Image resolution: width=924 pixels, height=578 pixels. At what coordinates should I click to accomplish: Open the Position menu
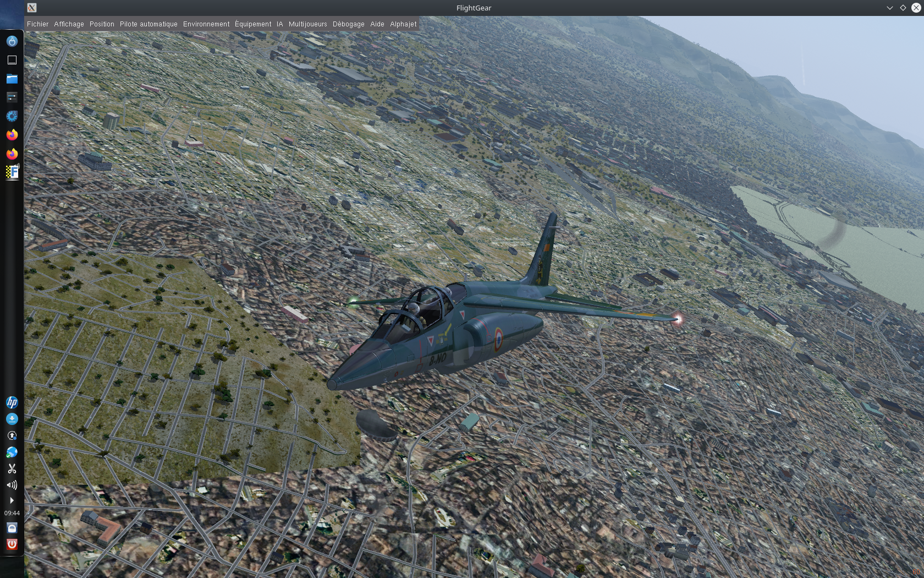[102, 24]
